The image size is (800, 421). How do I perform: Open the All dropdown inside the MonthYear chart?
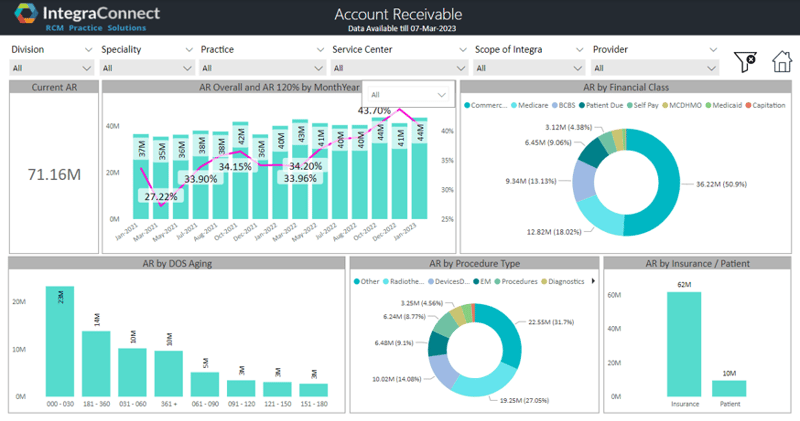(410, 94)
